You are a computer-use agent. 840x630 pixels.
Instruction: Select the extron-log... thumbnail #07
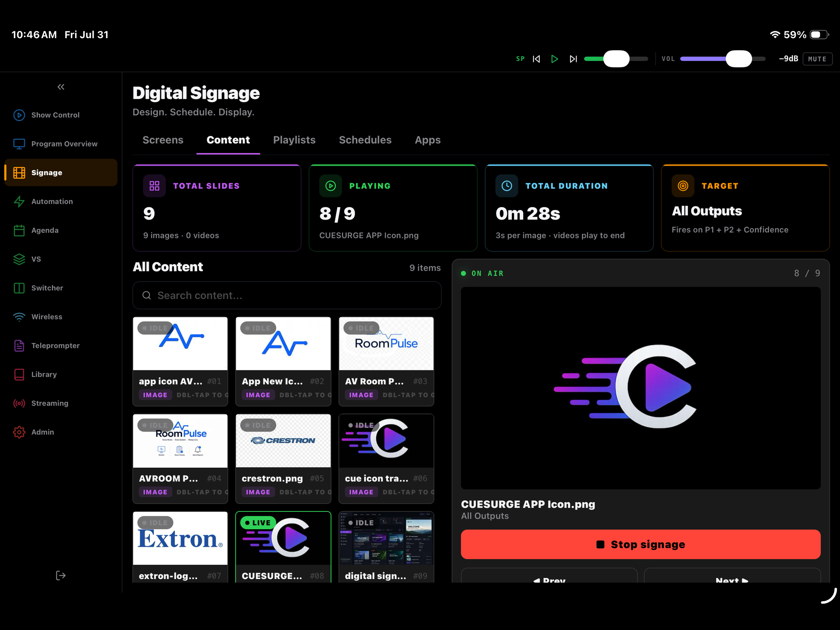(x=180, y=538)
